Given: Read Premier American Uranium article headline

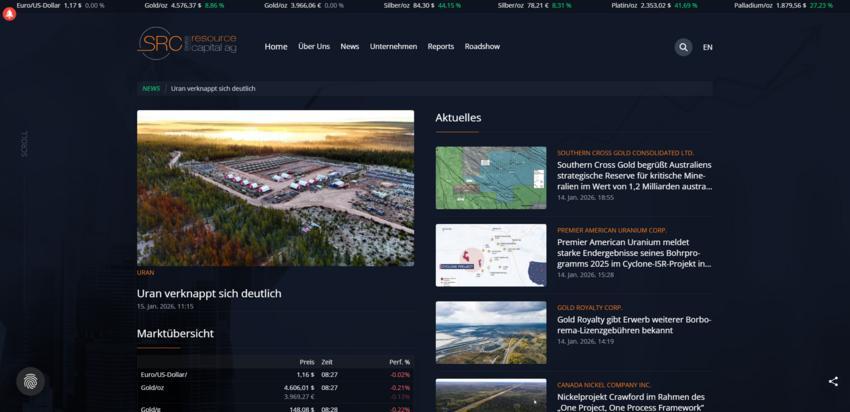Looking at the screenshot, I should [634, 253].
